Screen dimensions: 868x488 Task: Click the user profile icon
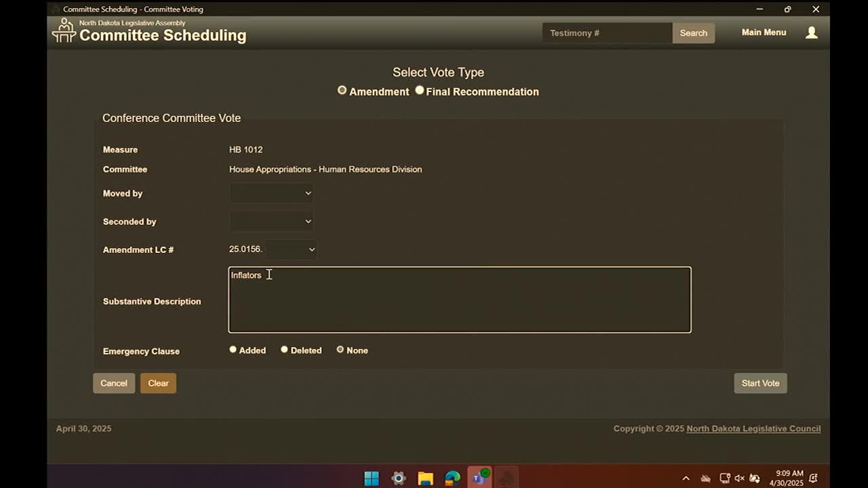(811, 33)
